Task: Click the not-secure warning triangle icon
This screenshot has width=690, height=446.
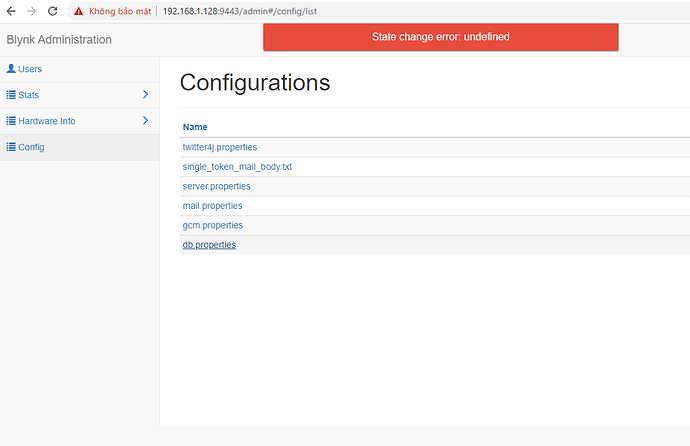Action: click(78, 11)
